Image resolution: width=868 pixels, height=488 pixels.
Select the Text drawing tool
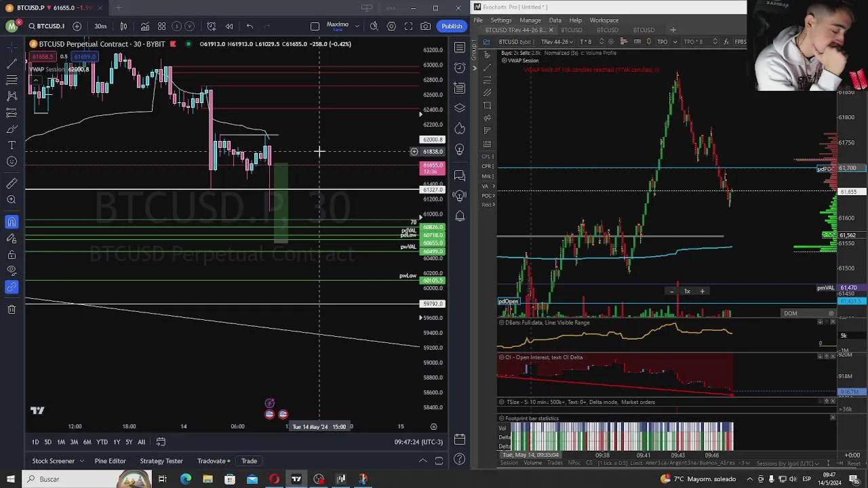pos(12,145)
